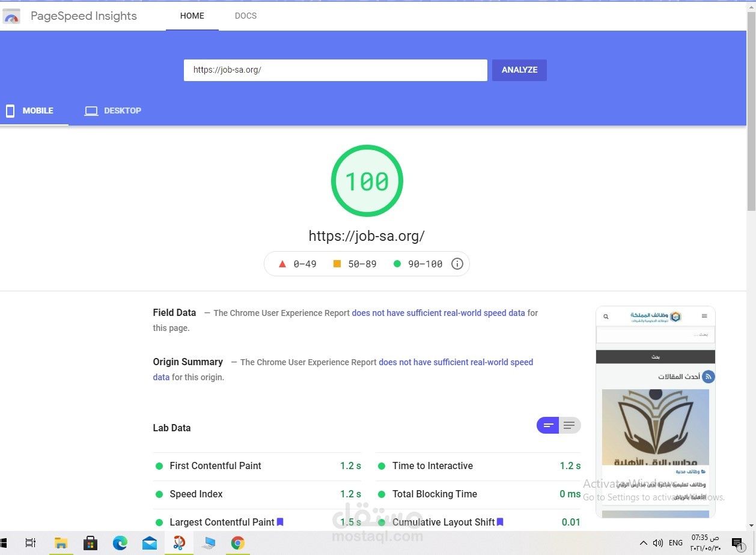The width and height of the screenshot is (756, 555).
Task: Toggle Lab Data compact metrics view
Action: coord(547,425)
